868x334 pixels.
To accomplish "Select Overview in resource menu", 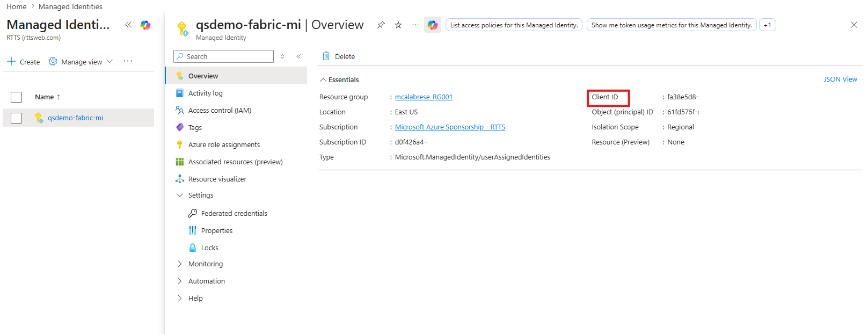I will (236, 76).
